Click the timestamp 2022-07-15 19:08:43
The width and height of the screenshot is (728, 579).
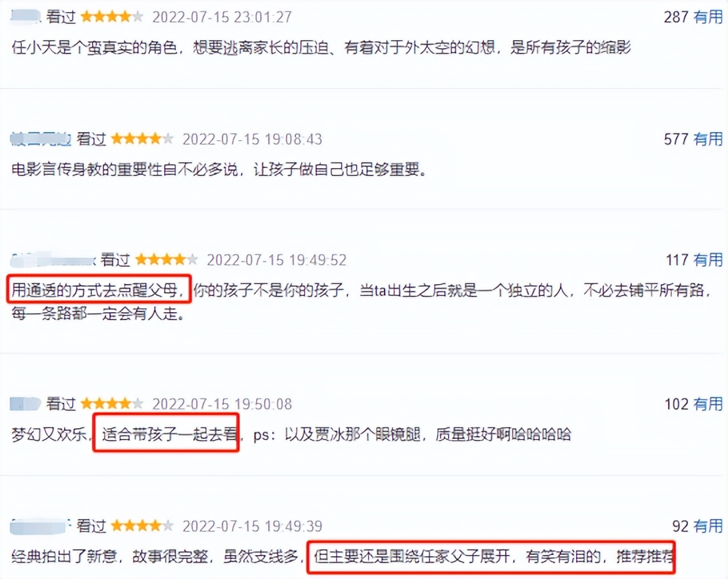click(x=252, y=139)
